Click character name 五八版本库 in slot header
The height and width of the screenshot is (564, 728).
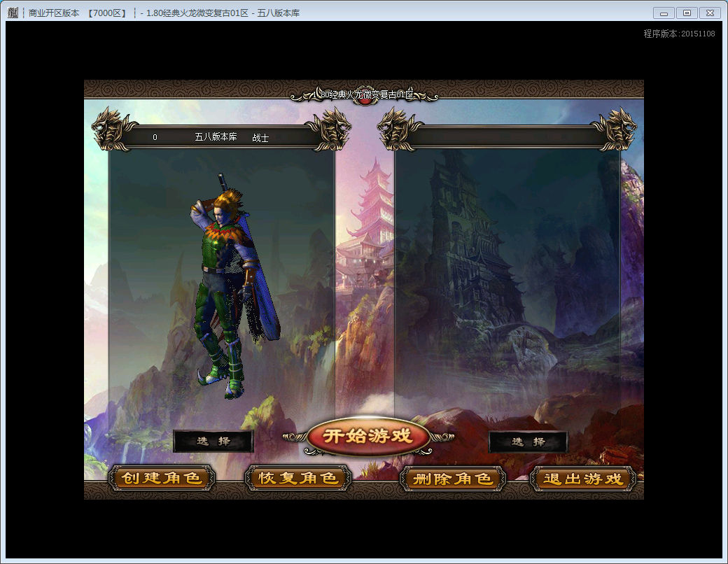tap(216, 137)
